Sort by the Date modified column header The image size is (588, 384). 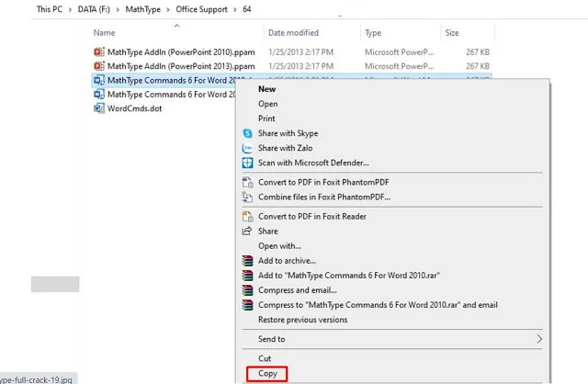pyautogui.click(x=293, y=33)
